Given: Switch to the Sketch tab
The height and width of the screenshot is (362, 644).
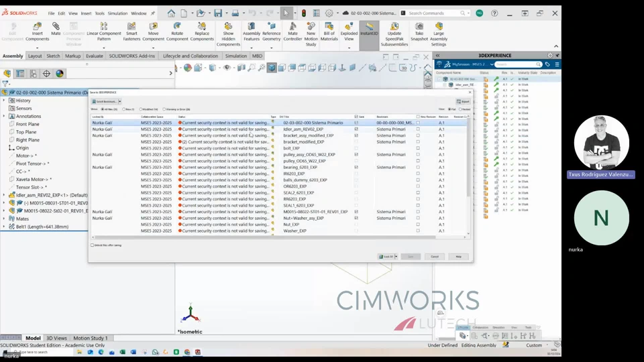Looking at the screenshot, I should click(x=53, y=56).
